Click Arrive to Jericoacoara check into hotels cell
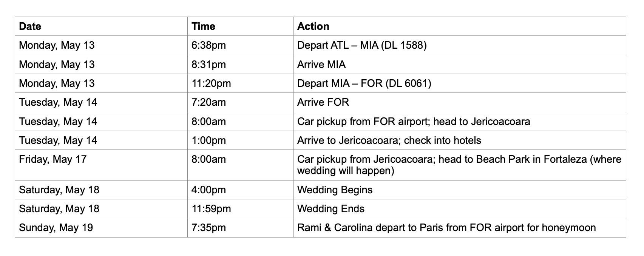This screenshot has height=256, width=644. [459, 140]
